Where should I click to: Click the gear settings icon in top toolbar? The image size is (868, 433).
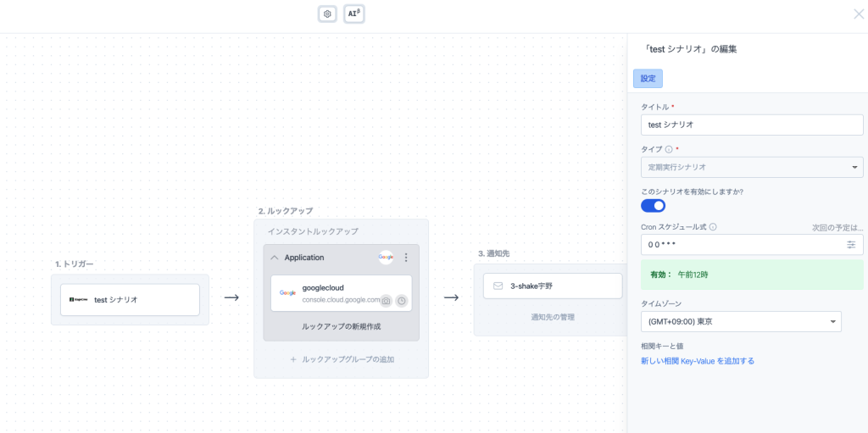click(x=327, y=14)
